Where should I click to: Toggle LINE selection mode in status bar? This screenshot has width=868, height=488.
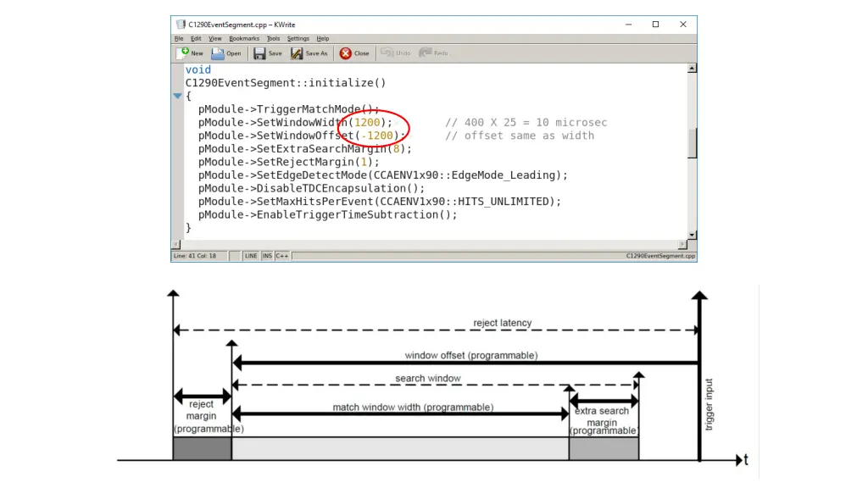click(x=251, y=256)
